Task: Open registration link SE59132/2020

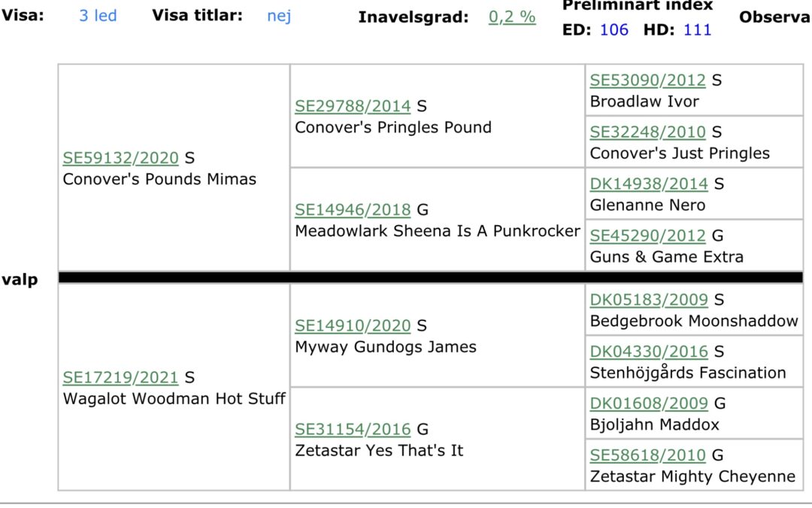Action: point(120,157)
